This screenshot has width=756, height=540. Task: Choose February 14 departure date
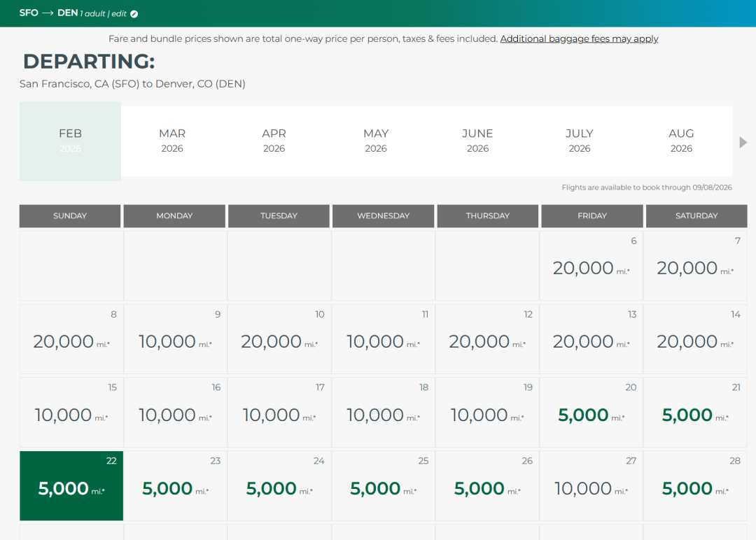(x=695, y=341)
